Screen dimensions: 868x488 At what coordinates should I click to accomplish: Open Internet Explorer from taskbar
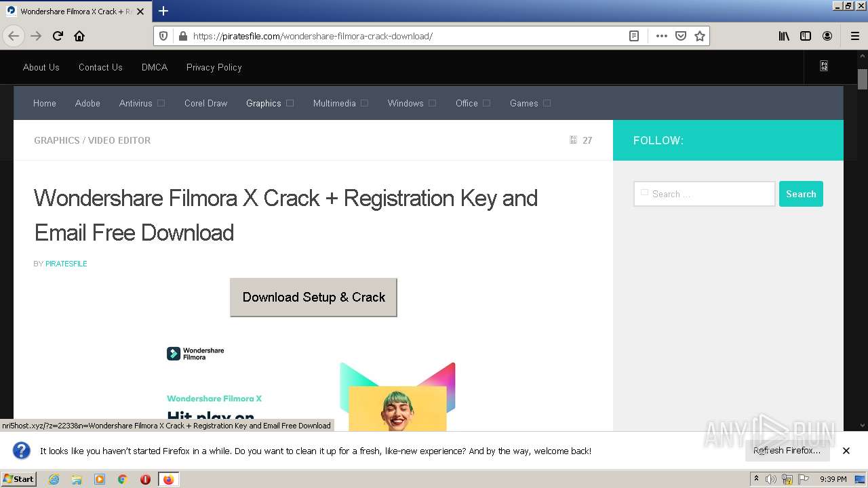(x=54, y=479)
